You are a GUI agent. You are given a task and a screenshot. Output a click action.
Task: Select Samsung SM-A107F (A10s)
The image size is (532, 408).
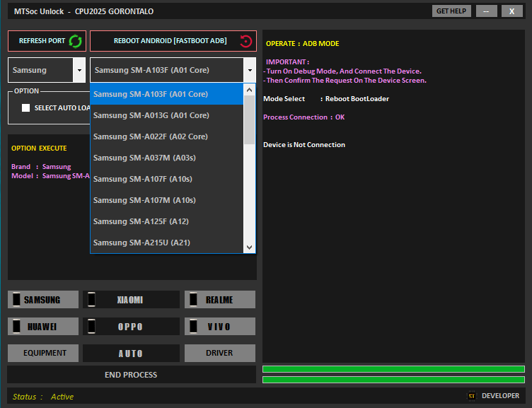tap(166, 179)
